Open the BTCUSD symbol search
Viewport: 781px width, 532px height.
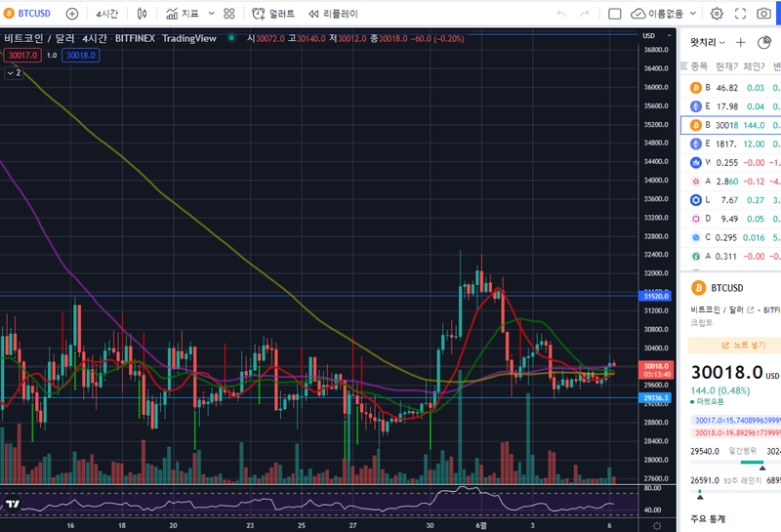tap(27, 14)
